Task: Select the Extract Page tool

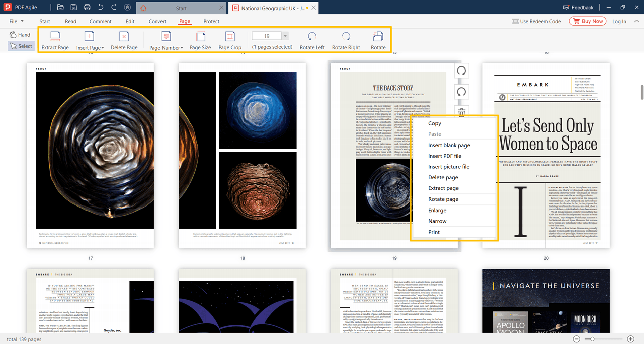Action: click(55, 40)
